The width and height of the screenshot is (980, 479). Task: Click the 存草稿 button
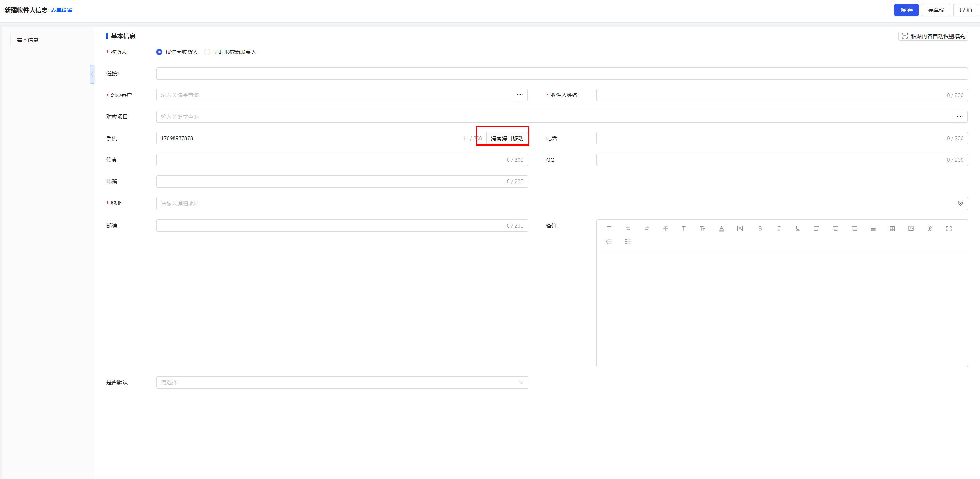click(x=936, y=10)
